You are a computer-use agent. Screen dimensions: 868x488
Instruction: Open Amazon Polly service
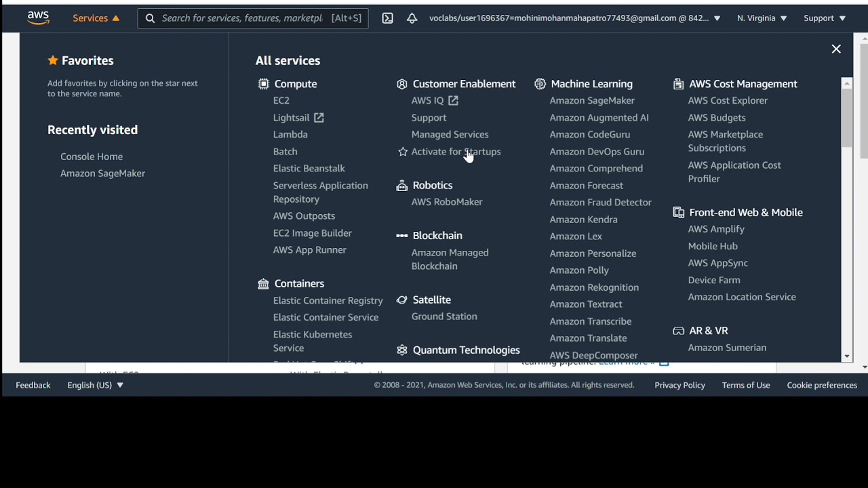(x=579, y=270)
